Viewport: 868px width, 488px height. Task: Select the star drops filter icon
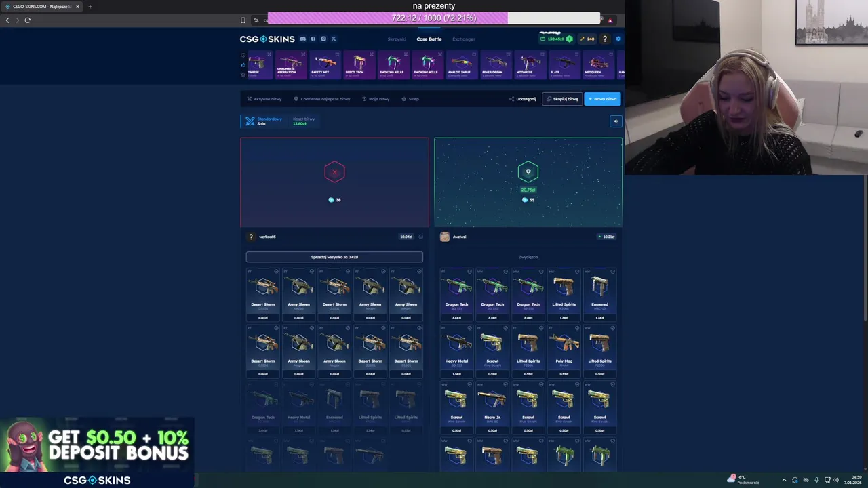click(243, 75)
